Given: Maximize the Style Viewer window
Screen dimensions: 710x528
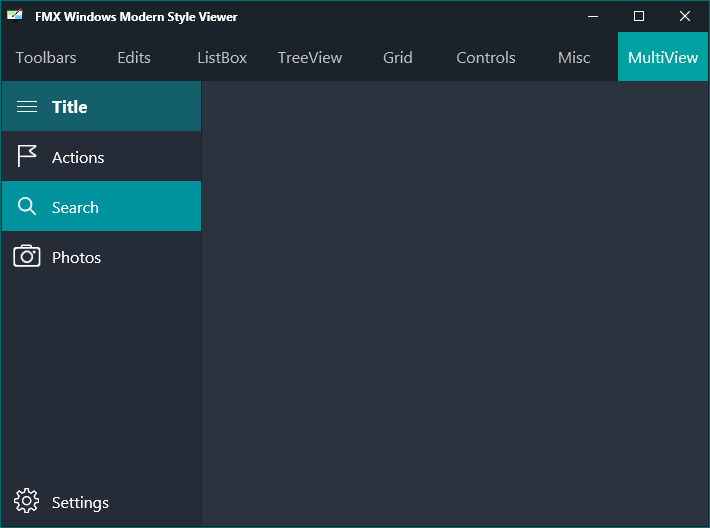Looking at the screenshot, I should [638, 16].
